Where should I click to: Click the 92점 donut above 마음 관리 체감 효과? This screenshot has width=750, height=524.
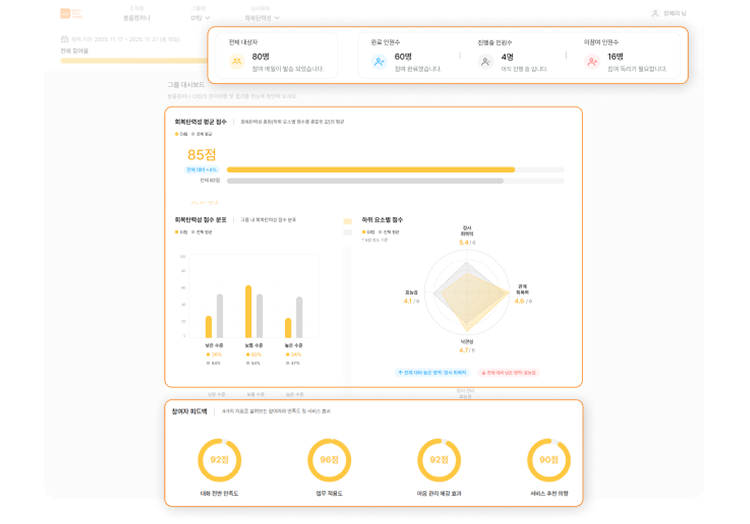coord(439,460)
